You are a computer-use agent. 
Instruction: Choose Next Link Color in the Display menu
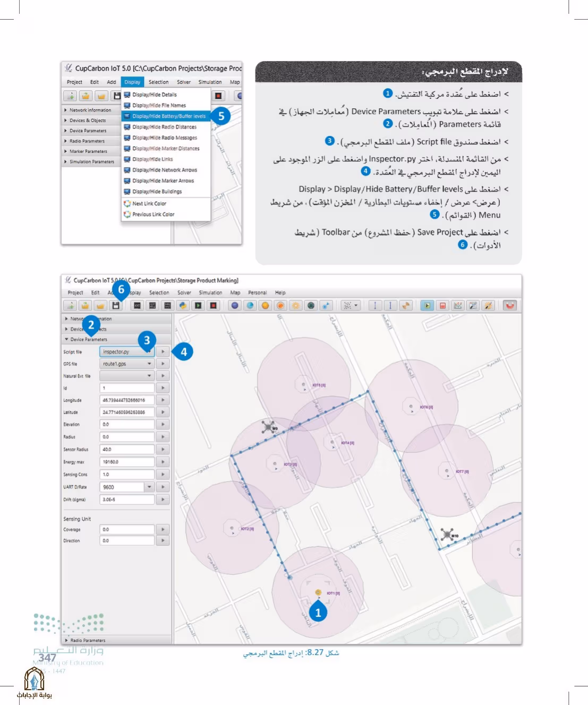pyautogui.click(x=166, y=204)
